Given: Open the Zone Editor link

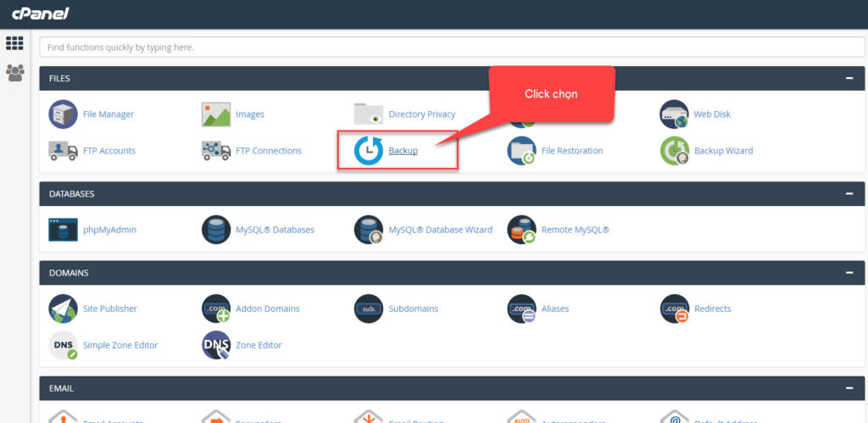Looking at the screenshot, I should click(259, 345).
